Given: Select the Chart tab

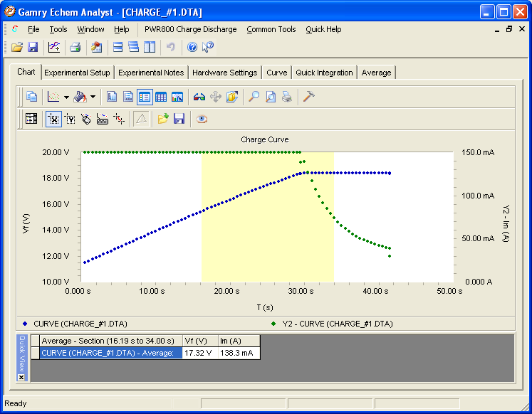Looking at the screenshot, I should point(26,72).
